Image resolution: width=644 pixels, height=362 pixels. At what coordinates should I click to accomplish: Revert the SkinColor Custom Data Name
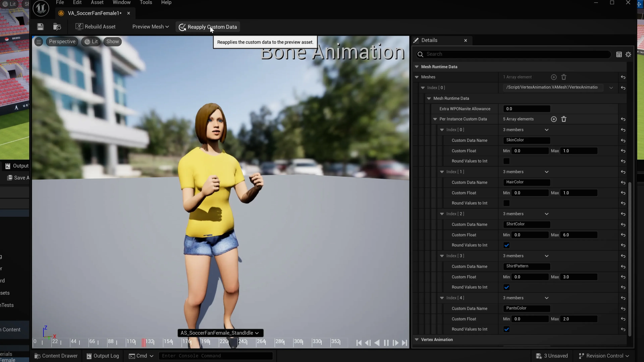[x=623, y=140]
